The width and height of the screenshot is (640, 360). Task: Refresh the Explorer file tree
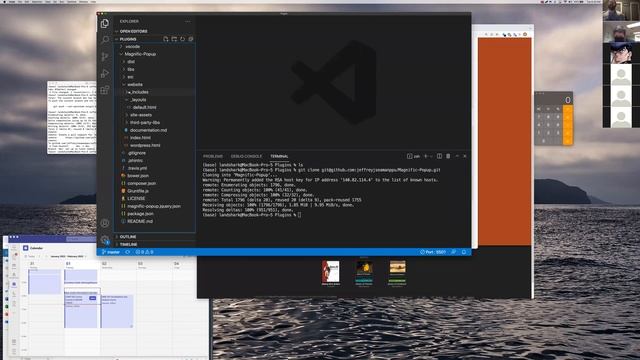(x=182, y=39)
